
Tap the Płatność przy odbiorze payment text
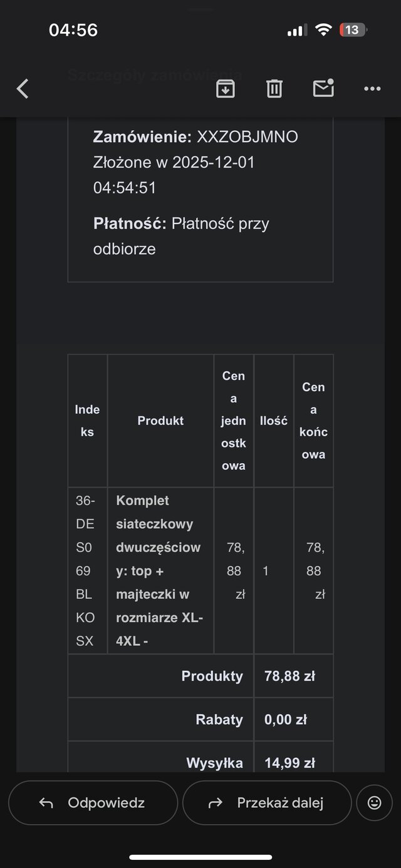tap(182, 236)
